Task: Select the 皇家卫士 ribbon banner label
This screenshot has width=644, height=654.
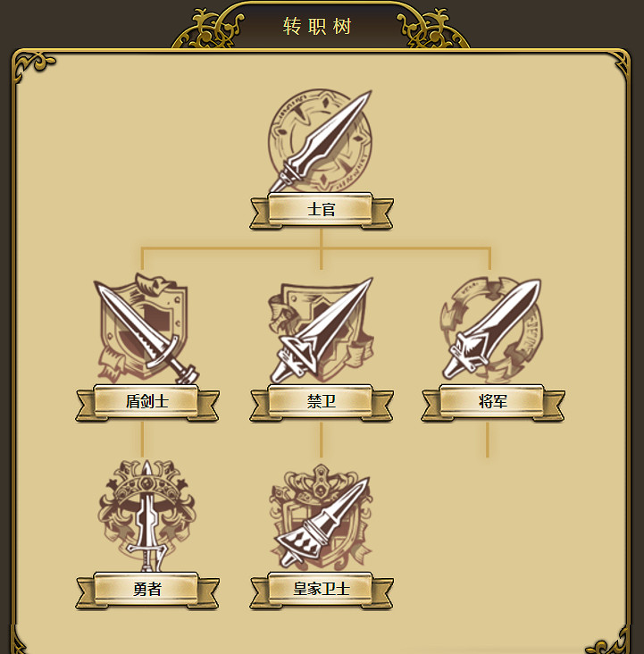Action: 322,591
